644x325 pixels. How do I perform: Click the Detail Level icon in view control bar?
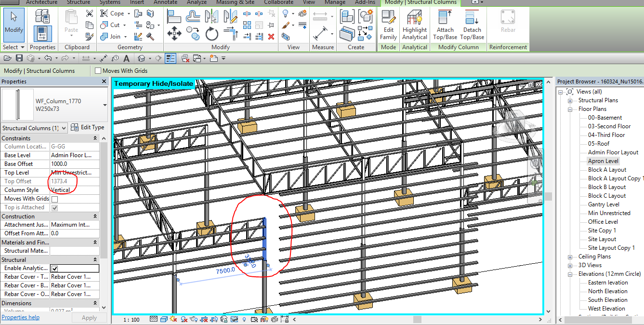[154, 319]
